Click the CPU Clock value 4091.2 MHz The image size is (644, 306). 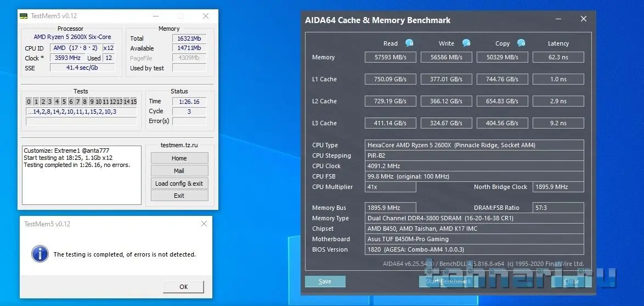[474, 166]
